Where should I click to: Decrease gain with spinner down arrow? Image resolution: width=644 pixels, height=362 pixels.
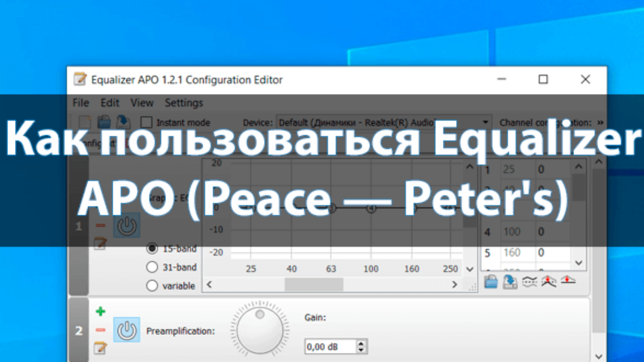[x=362, y=350]
